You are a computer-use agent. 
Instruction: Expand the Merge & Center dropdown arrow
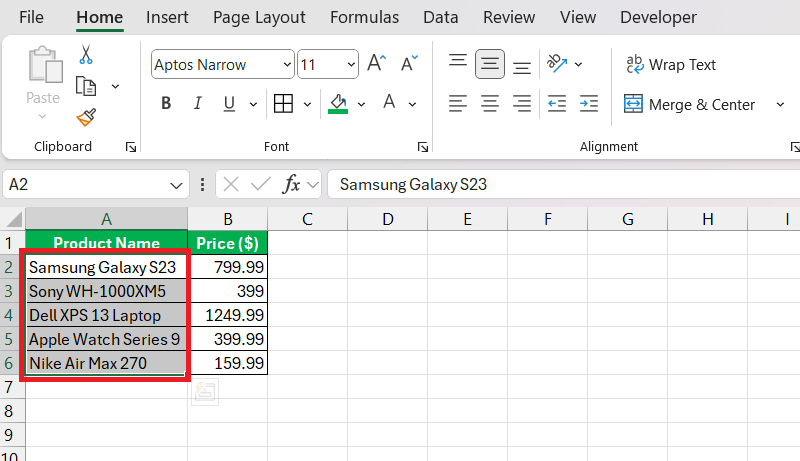point(780,105)
